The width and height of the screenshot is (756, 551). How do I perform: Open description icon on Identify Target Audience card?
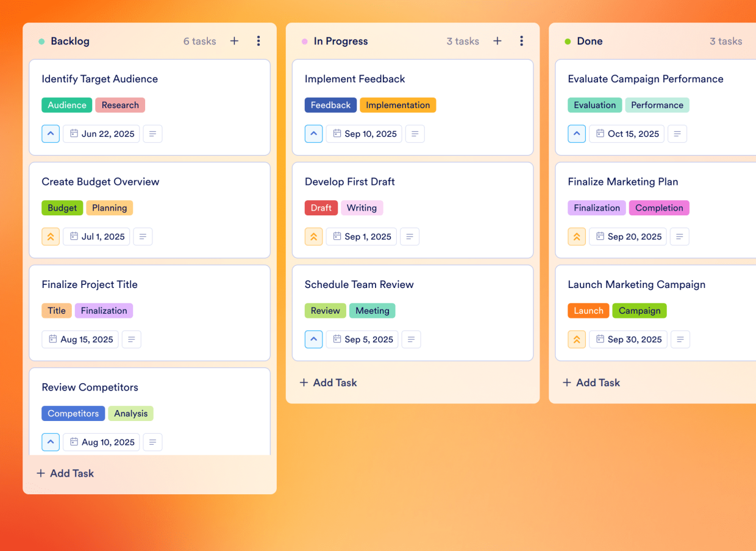152,134
